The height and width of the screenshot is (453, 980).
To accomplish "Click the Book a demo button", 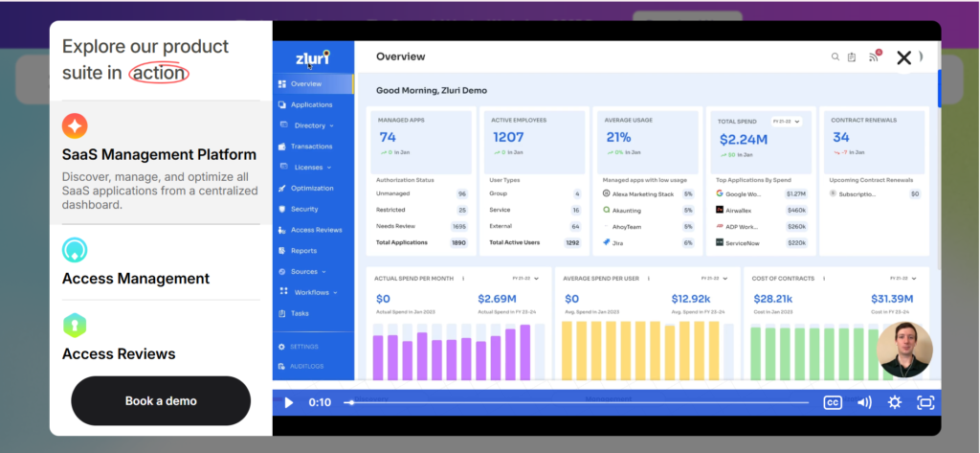I will [161, 401].
